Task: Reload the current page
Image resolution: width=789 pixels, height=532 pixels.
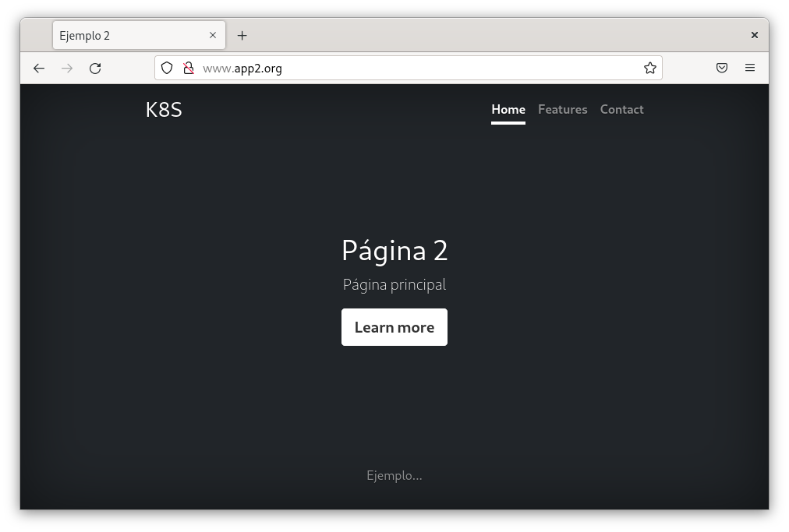Action: click(x=95, y=69)
